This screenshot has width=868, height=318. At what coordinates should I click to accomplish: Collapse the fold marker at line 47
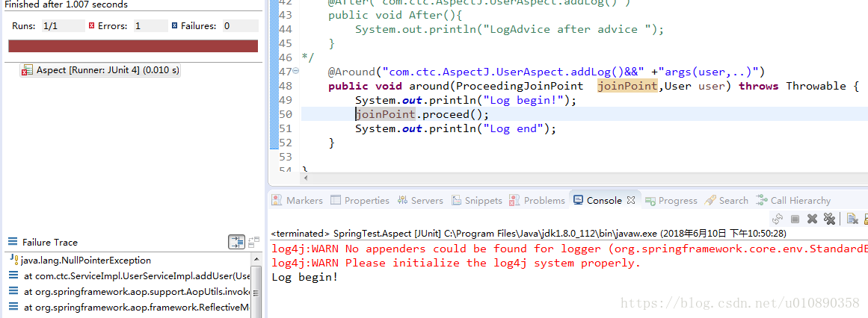(295, 71)
